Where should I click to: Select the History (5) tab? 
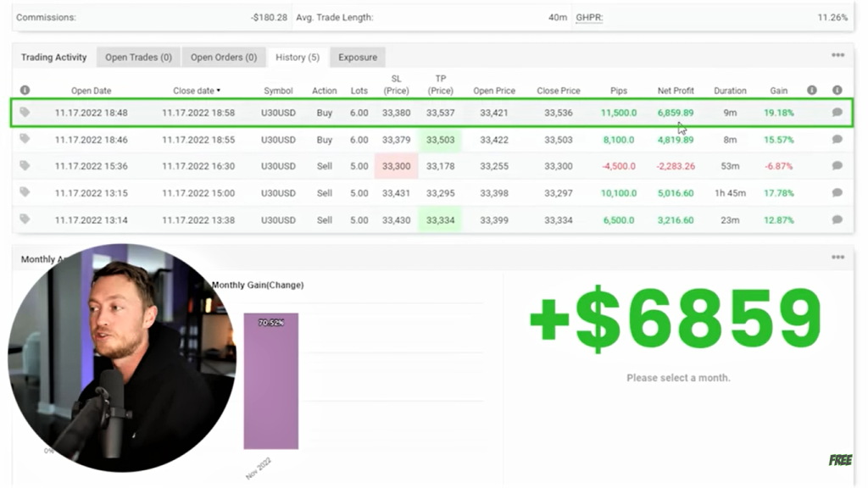(297, 58)
